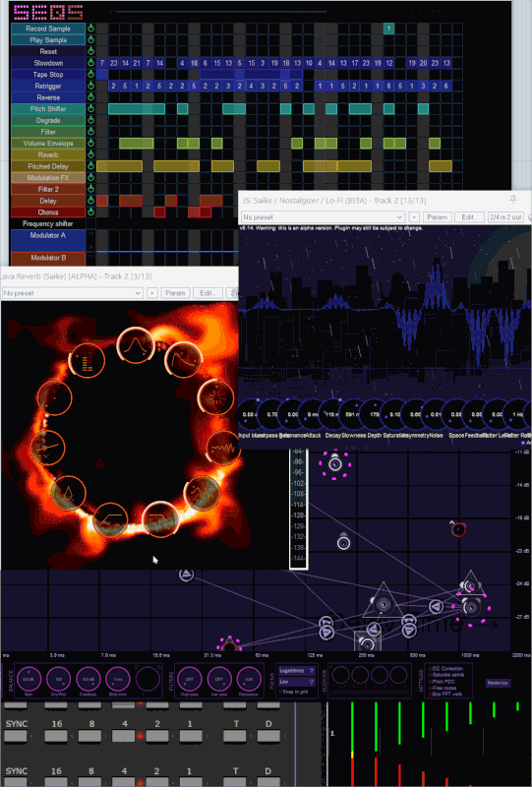Click Edit in the Nostalgizer window
This screenshot has height=787, width=532.
469,217
